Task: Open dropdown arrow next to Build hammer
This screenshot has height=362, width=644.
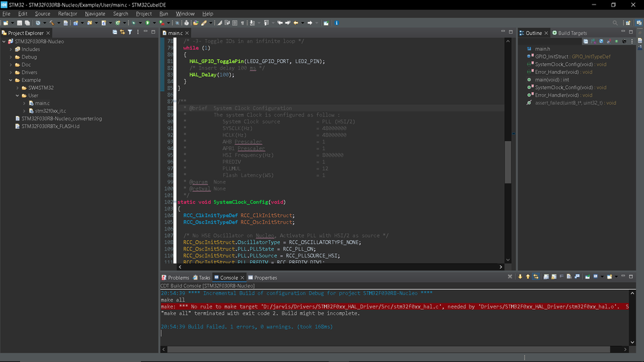Action: tap(59, 23)
